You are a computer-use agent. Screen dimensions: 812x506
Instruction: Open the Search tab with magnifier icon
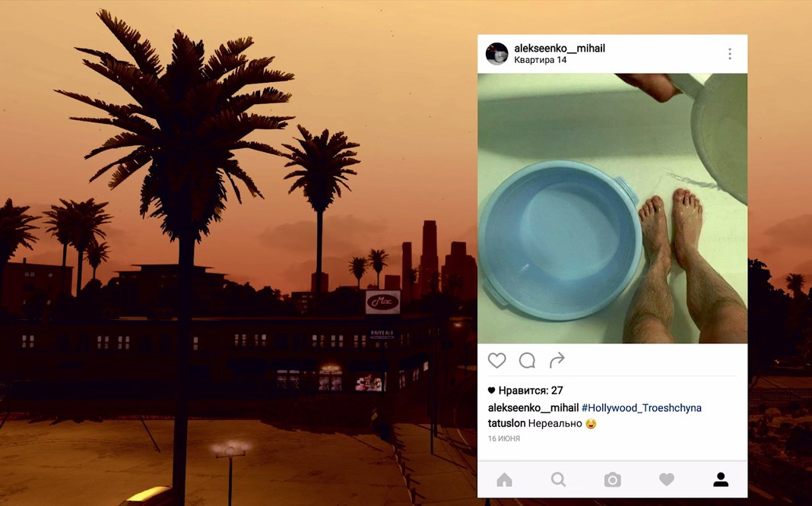[x=558, y=479]
